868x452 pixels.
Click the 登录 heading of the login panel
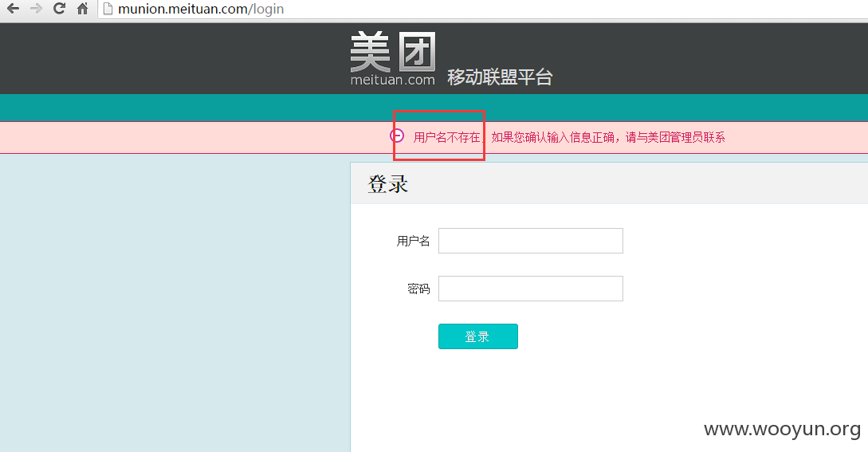click(388, 184)
